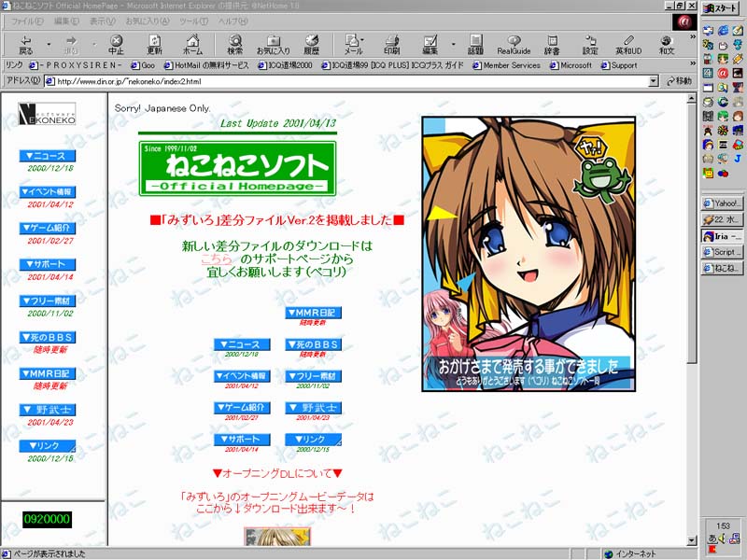
Task: Open the 設定 settings toolbar button
Action: (x=590, y=45)
